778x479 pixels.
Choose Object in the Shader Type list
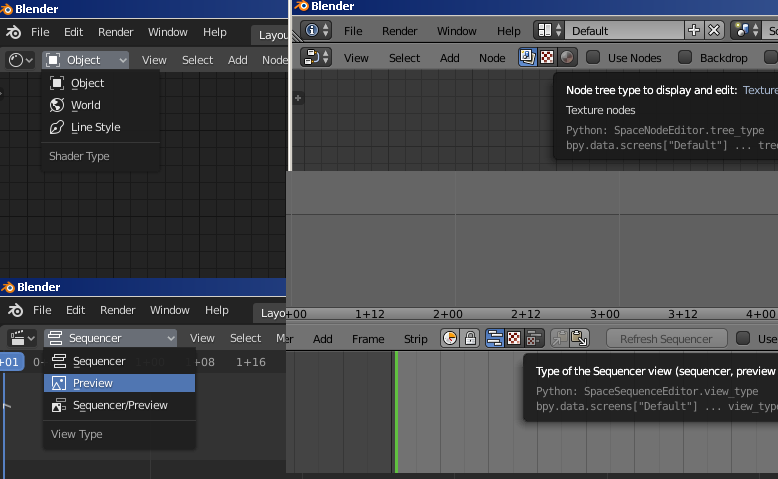[101, 83]
